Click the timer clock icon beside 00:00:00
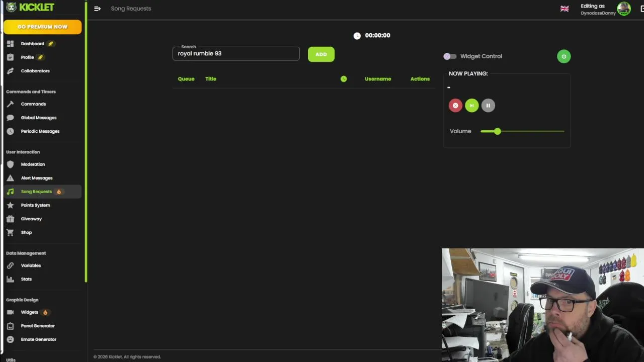This screenshot has height=362, width=644. pos(357,36)
